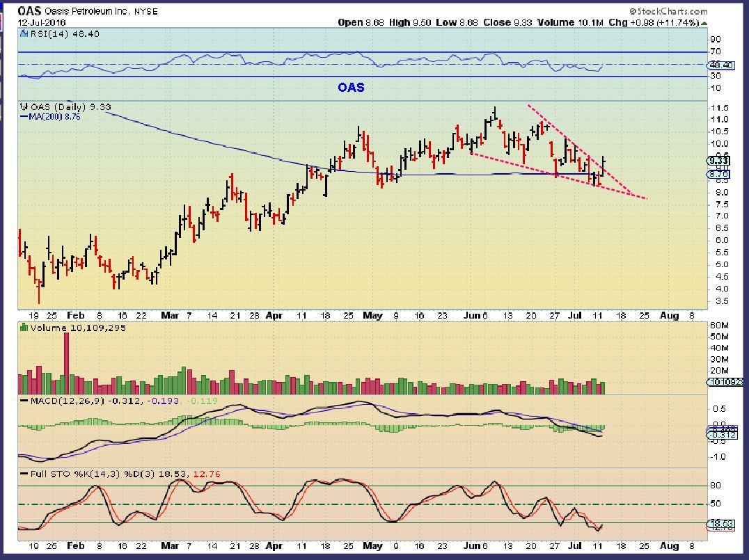Viewport: 749px width, 560px height.
Task: Click the candlestick icon before OAS (Daily)
Action: pos(24,107)
